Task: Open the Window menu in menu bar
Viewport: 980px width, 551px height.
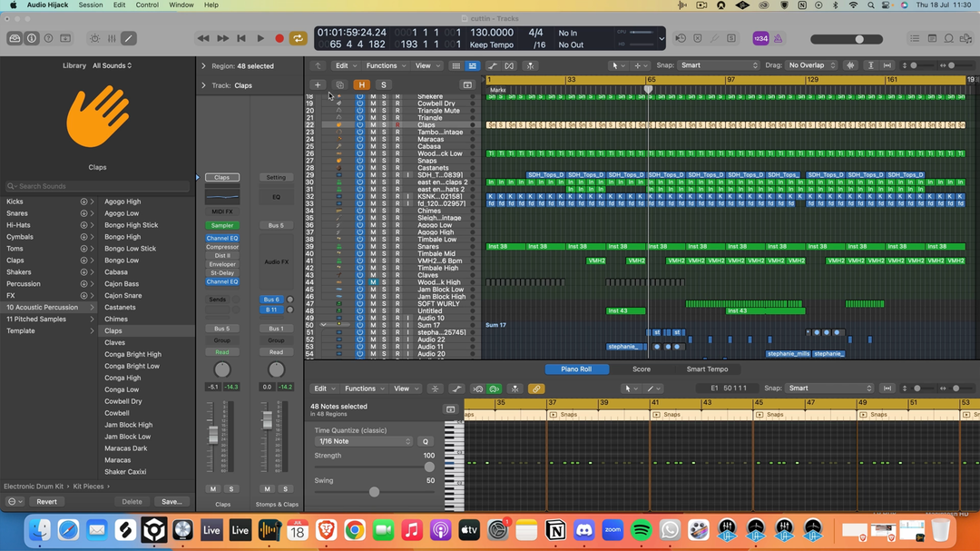Action: (181, 5)
